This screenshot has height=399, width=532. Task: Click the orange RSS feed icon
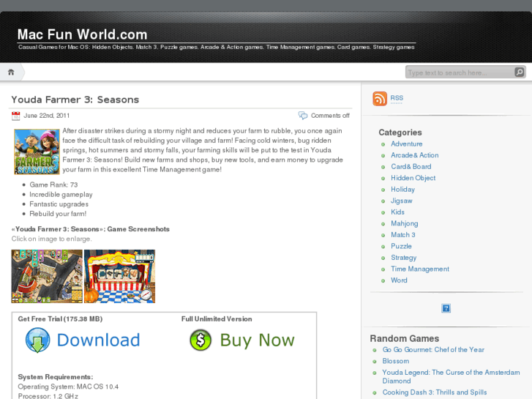[x=380, y=99]
